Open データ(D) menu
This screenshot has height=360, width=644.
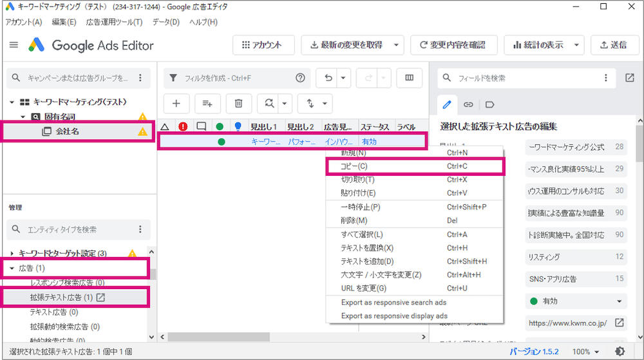[x=166, y=22]
